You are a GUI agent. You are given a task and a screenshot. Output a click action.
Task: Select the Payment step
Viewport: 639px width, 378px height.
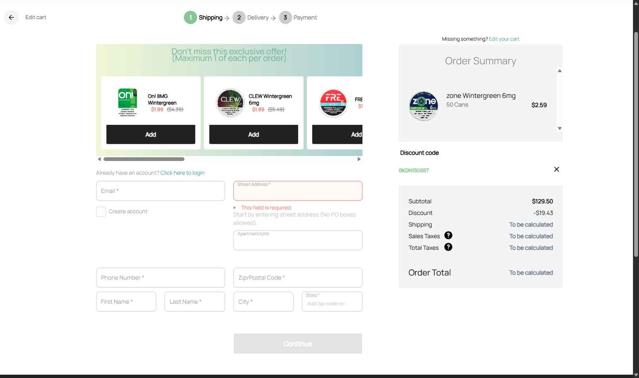coord(298,18)
